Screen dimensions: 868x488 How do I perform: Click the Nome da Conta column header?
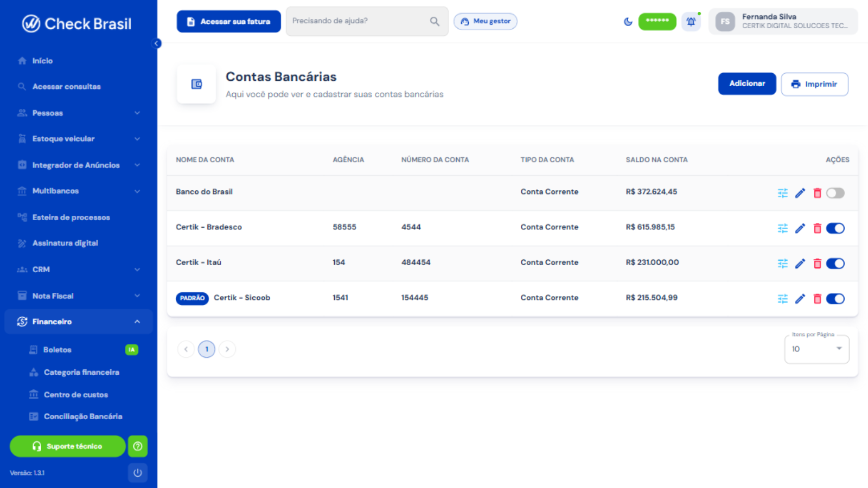click(x=205, y=160)
